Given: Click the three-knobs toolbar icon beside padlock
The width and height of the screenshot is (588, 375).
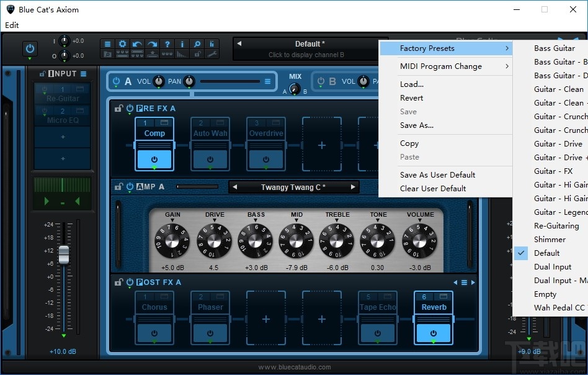Looking at the screenshot, I should [167, 54].
